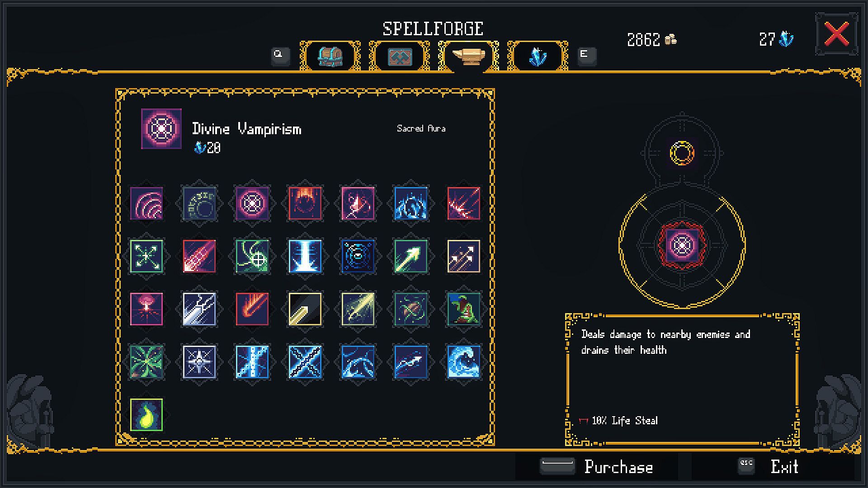Select the vertical blue light beam spell
Image resolution: width=868 pixels, height=488 pixels.
pyautogui.click(x=305, y=256)
